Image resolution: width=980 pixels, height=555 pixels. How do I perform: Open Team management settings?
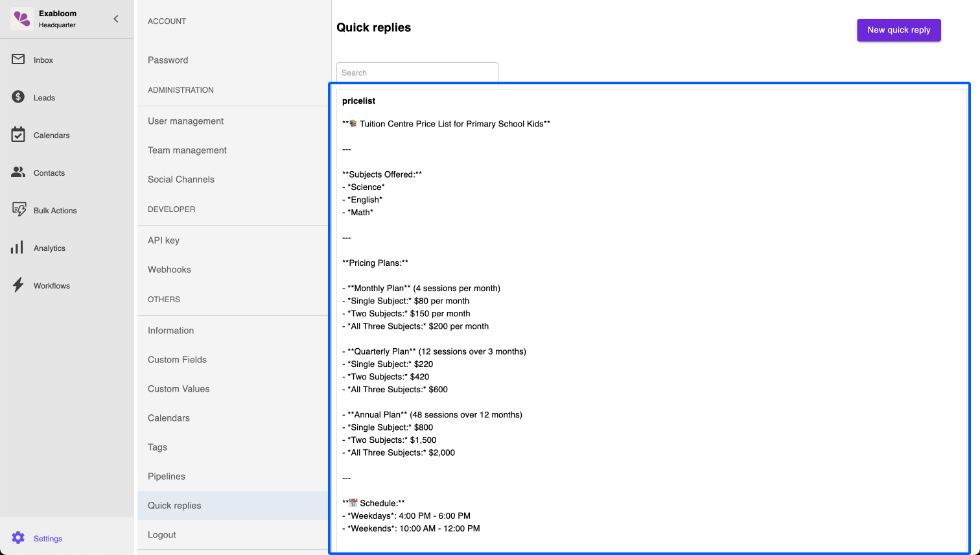187,150
